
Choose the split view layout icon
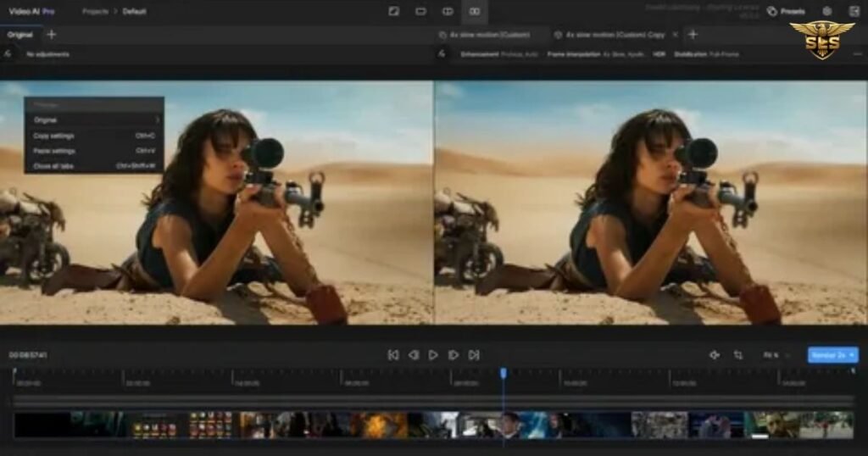click(448, 11)
